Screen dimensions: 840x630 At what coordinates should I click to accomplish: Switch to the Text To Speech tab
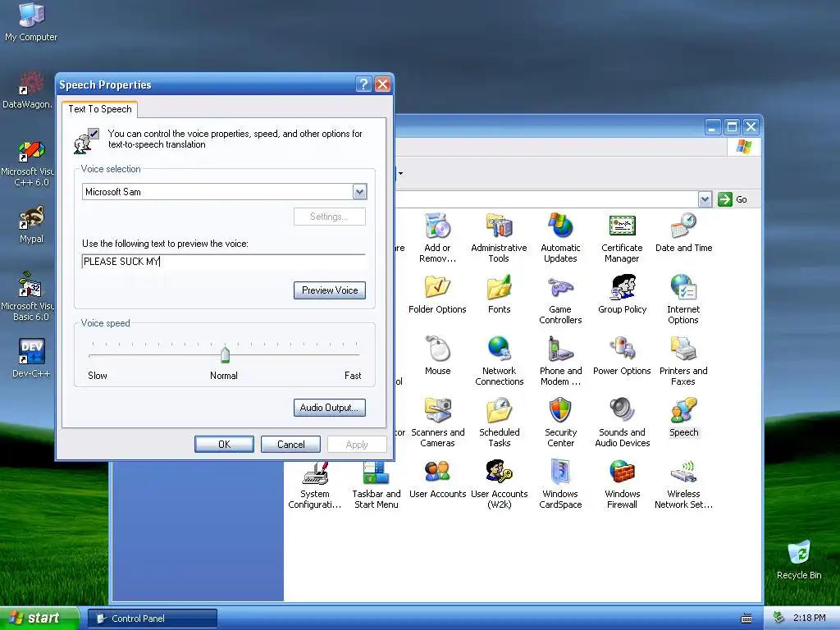click(99, 109)
